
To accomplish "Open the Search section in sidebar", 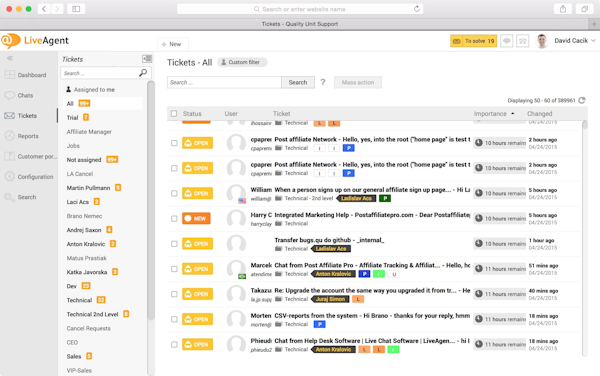I will pos(20,197).
